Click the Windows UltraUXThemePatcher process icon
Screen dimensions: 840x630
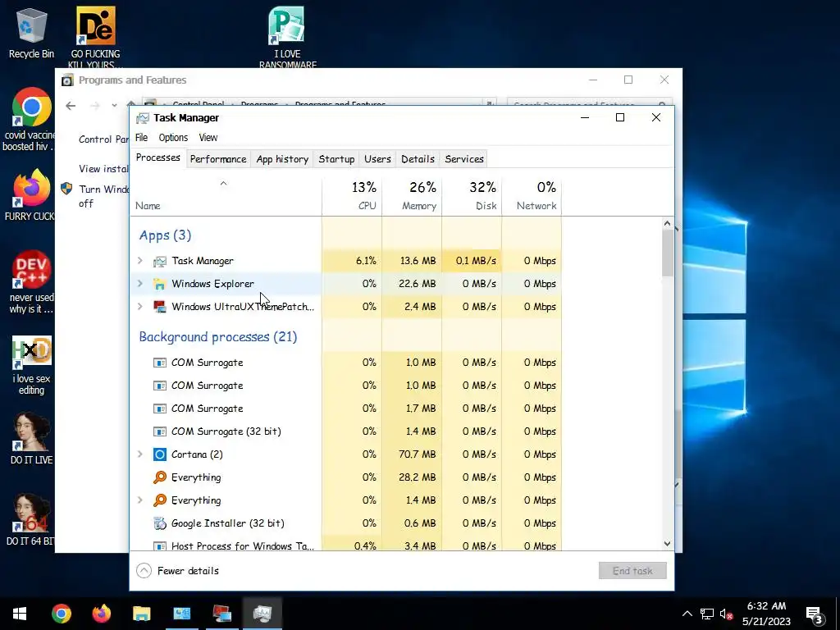pyautogui.click(x=159, y=307)
